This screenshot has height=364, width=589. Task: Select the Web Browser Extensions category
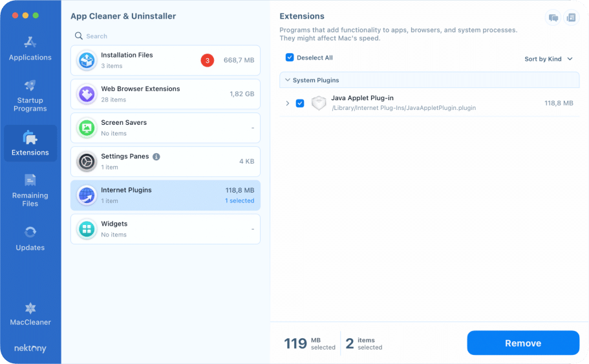(x=166, y=94)
